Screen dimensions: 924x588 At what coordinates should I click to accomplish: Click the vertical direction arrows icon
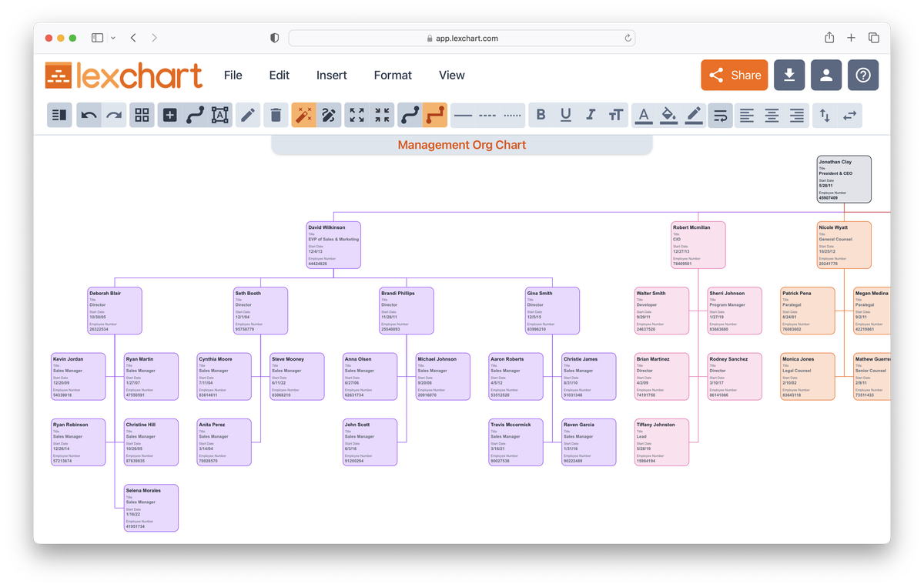click(x=825, y=115)
